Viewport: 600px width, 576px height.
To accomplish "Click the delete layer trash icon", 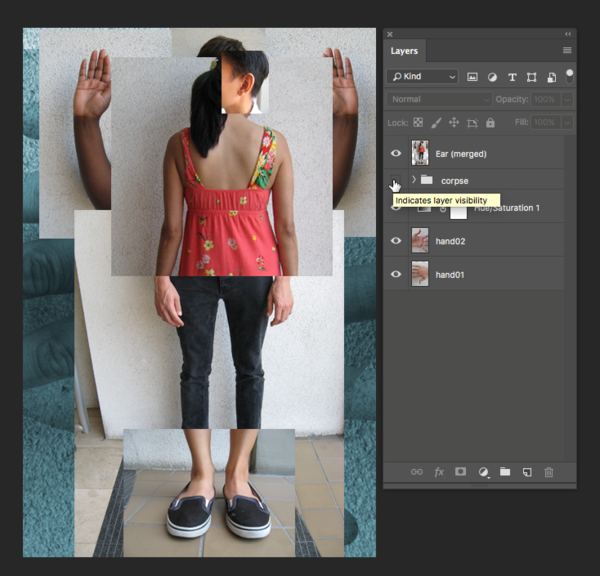I will (x=548, y=472).
